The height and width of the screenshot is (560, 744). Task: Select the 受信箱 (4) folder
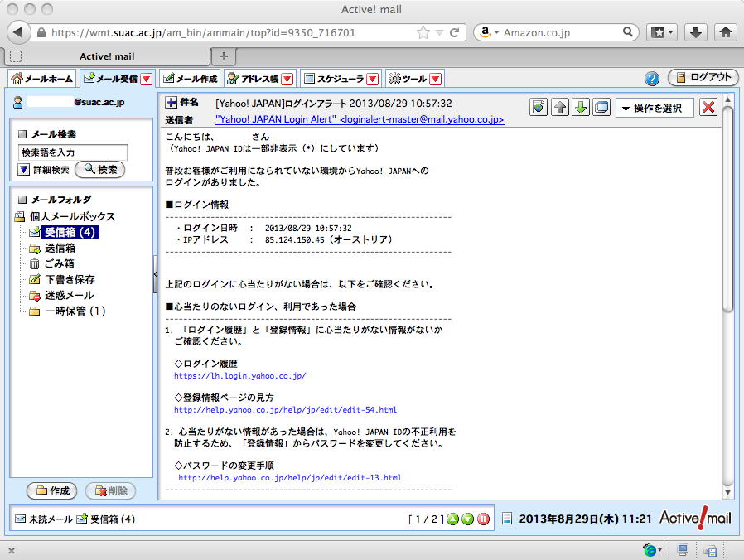70,232
